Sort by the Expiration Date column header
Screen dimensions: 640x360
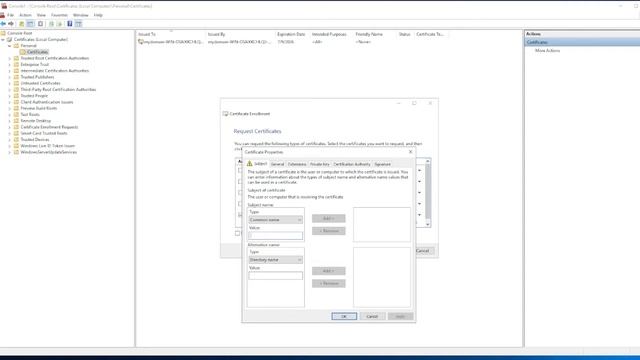[x=291, y=34]
